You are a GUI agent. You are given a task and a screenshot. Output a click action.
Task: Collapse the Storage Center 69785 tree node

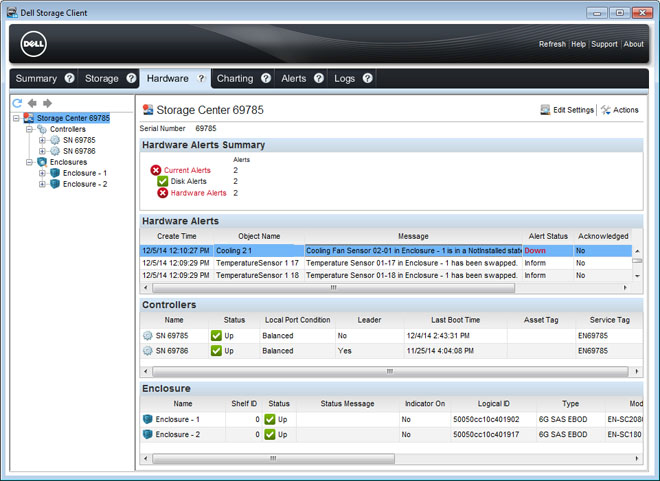[17, 118]
